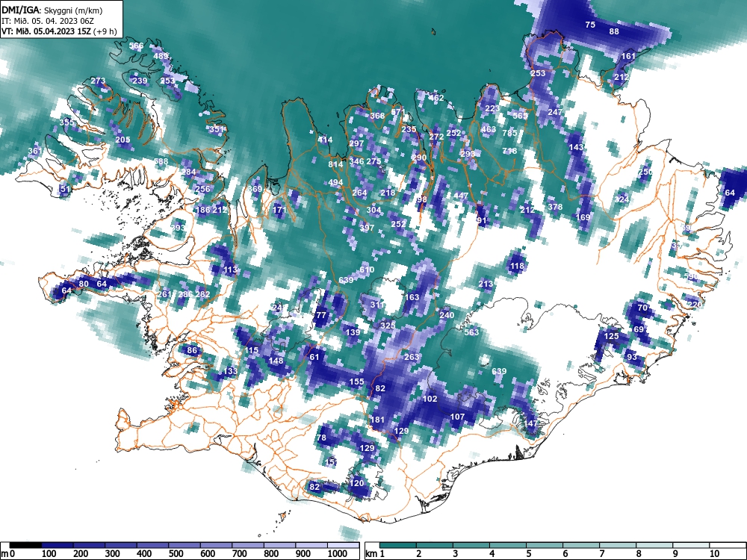Click the visibility value 462
The image size is (747, 560).
(x=436, y=98)
